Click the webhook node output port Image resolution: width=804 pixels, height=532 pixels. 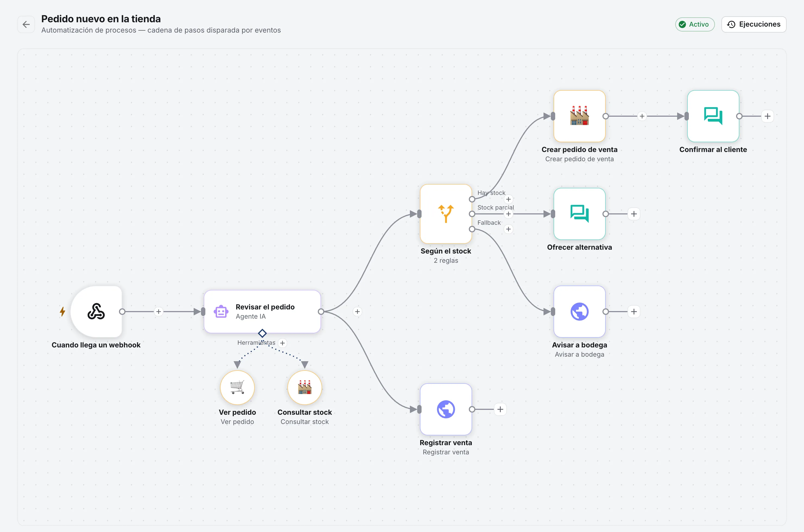(122, 312)
